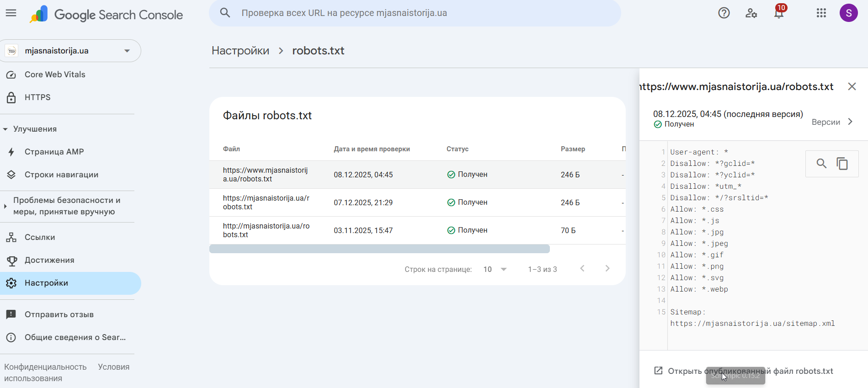The image size is (868, 388).
Task: Click the feedback icon beside Отправить отзыв
Action: 11,314
